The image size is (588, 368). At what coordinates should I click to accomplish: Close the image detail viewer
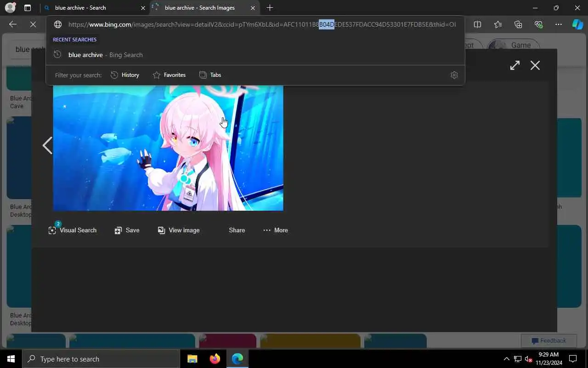pos(535,65)
